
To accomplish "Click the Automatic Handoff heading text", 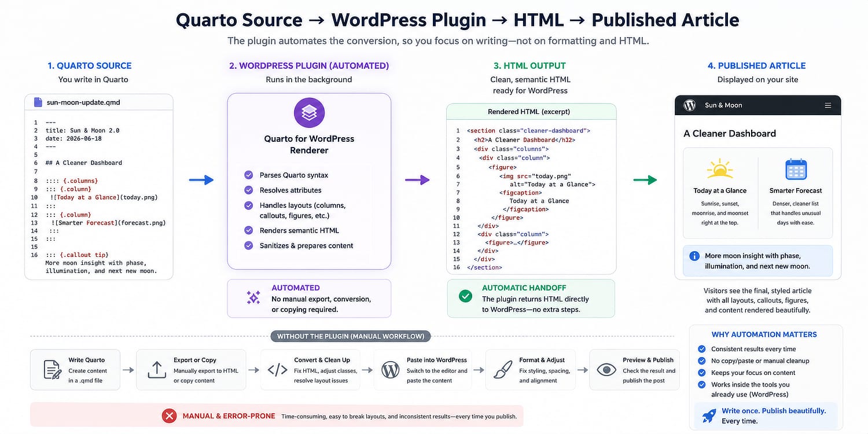I will 524,288.
